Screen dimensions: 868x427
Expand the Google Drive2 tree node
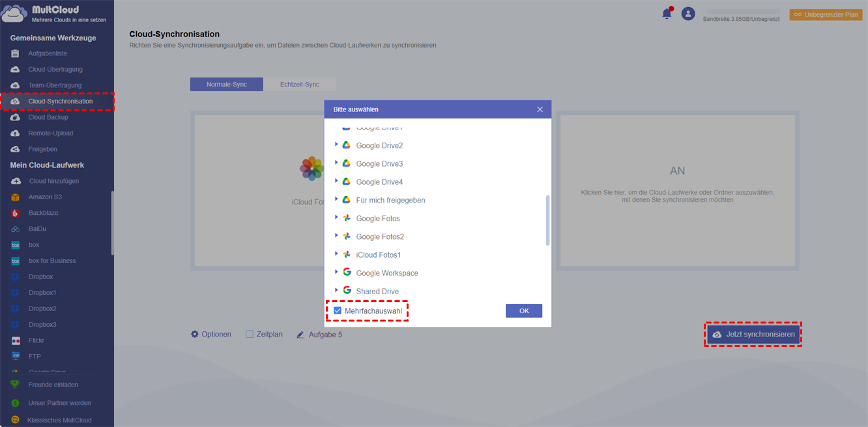pos(336,145)
